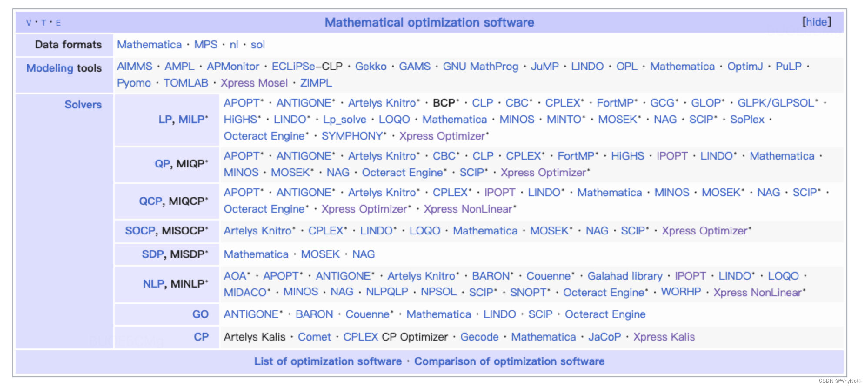Open Mathematica in the Data formats row

coord(149,45)
